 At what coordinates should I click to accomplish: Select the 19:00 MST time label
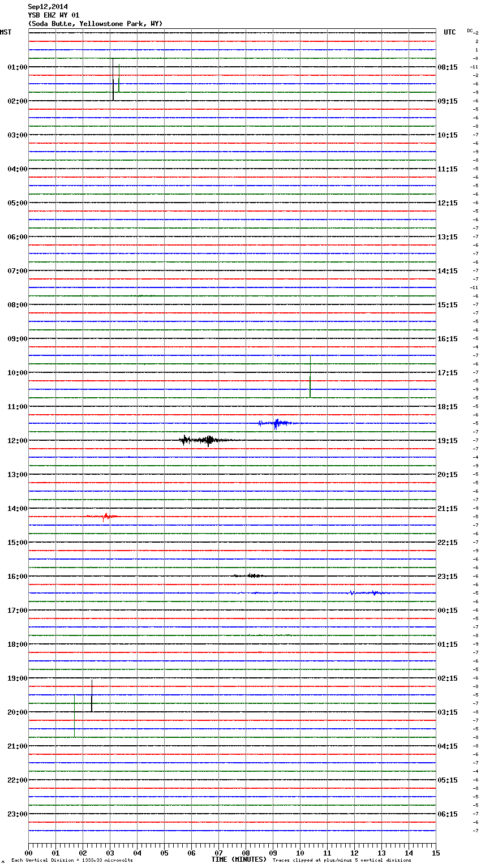pos(18,678)
